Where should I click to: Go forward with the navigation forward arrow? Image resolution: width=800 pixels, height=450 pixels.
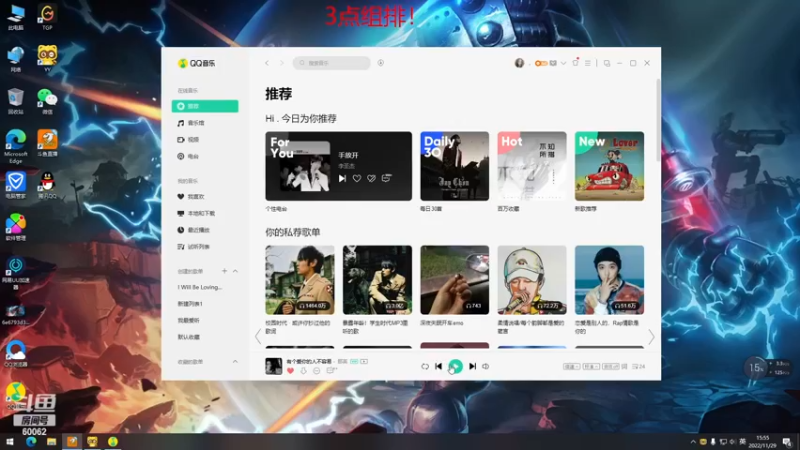click(281, 63)
